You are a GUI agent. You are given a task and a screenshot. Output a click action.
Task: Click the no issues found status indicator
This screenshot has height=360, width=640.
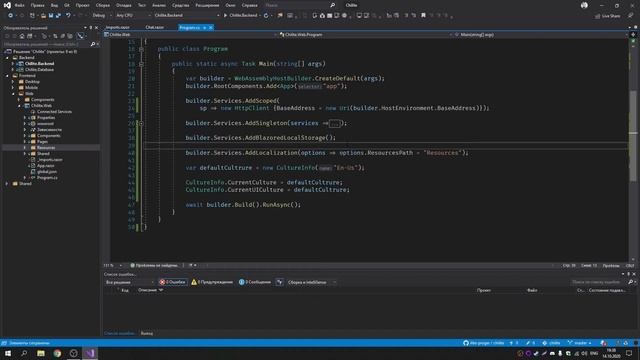coord(154,265)
